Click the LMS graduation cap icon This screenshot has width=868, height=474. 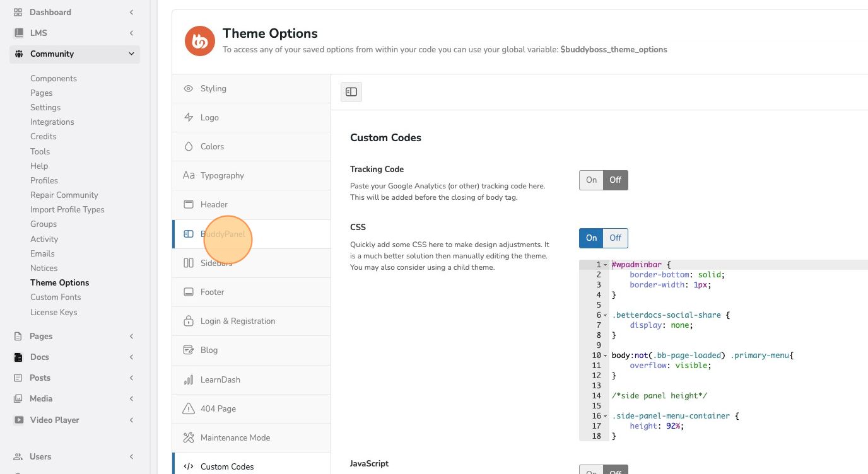coord(18,33)
